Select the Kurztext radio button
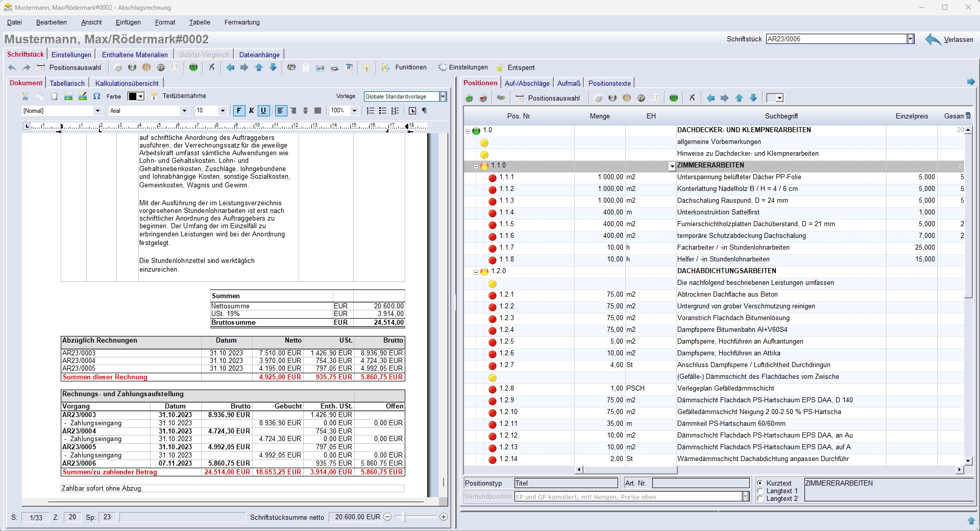This screenshot has height=531, width=980. [x=760, y=483]
